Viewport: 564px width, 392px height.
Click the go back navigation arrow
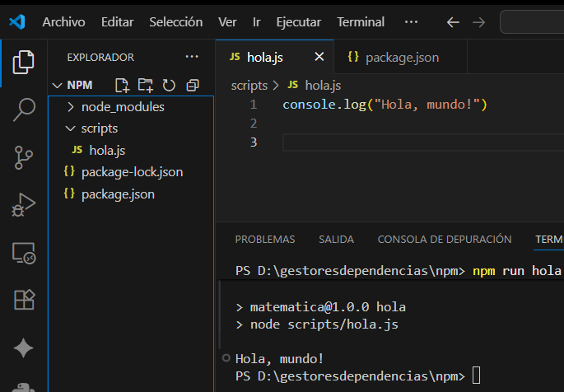point(452,22)
